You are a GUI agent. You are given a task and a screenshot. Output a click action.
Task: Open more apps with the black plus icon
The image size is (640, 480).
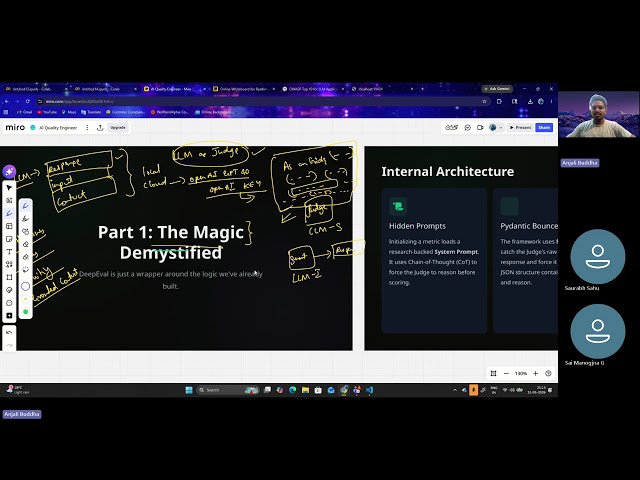pos(9,316)
